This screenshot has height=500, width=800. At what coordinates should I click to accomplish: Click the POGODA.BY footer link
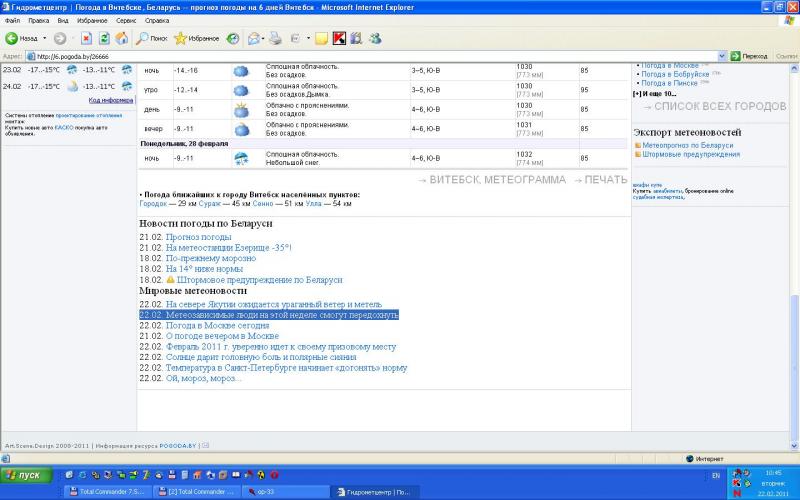click(178, 446)
